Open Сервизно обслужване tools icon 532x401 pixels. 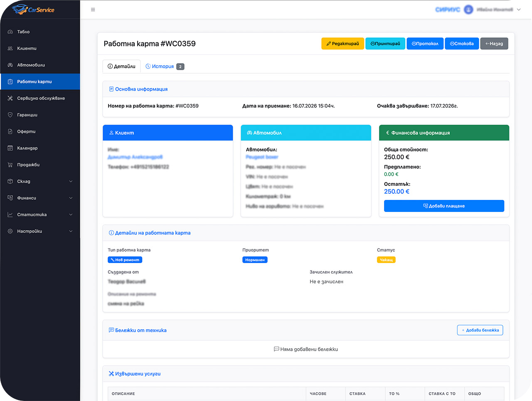[10, 98]
